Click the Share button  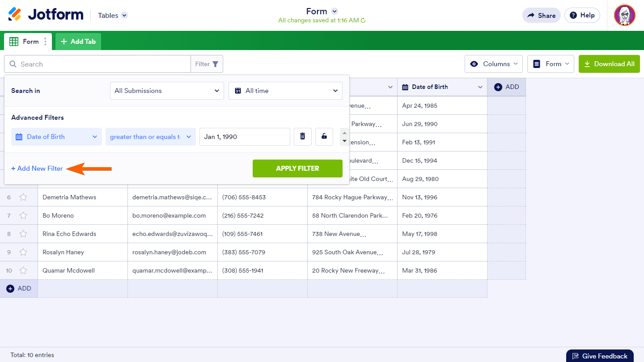(541, 15)
